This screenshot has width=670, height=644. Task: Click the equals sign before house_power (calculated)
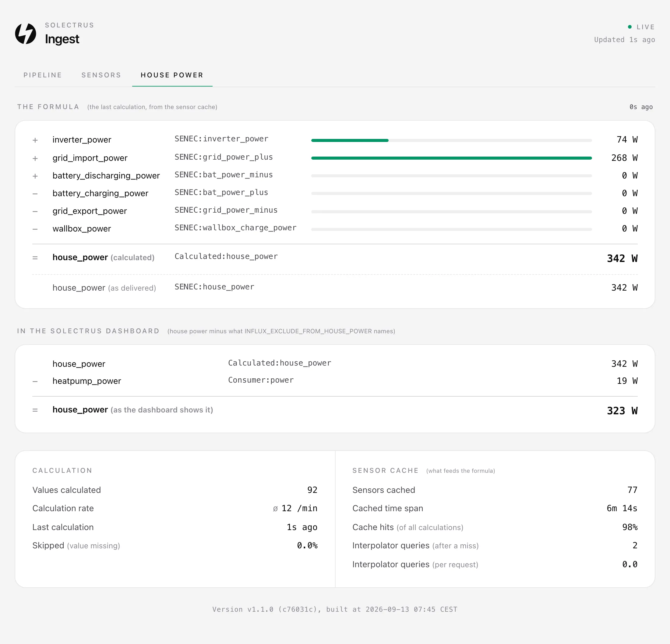pyautogui.click(x=35, y=258)
